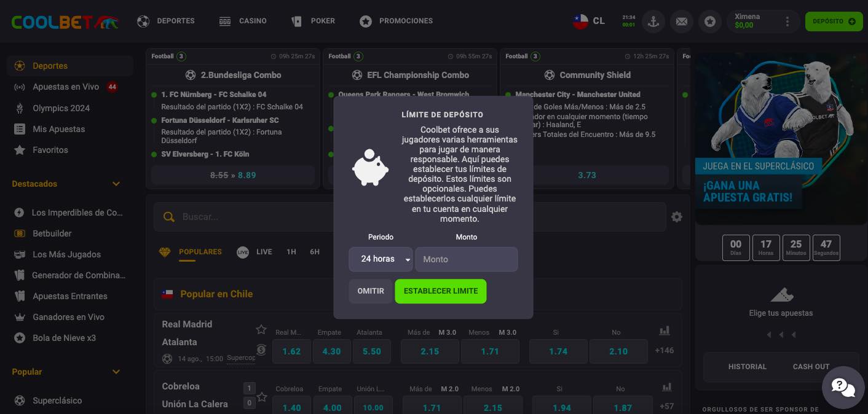Click the anchor icon in header
868x414 pixels.
tap(653, 21)
